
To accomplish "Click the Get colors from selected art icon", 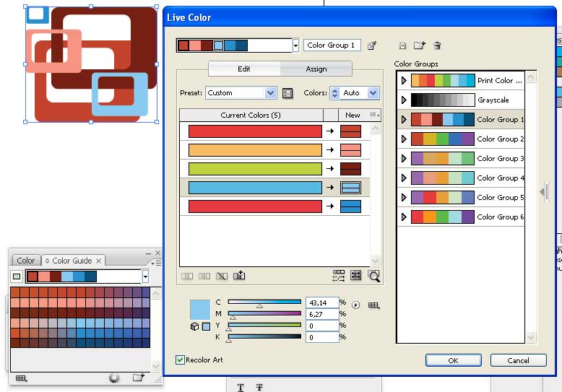I will click(x=372, y=45).
